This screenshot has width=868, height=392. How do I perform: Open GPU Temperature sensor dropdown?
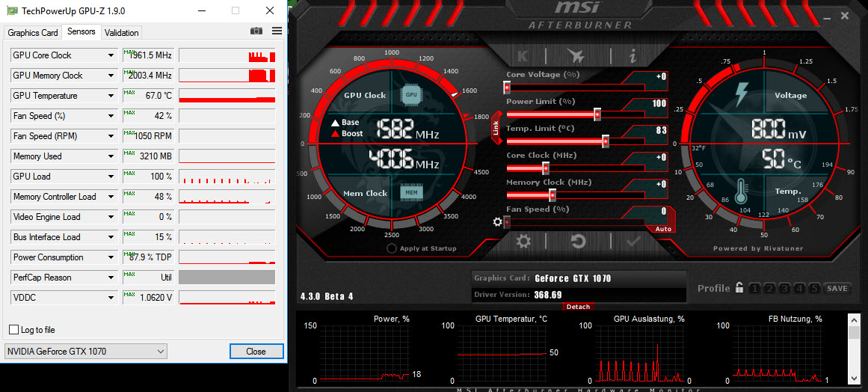(111, 96)
